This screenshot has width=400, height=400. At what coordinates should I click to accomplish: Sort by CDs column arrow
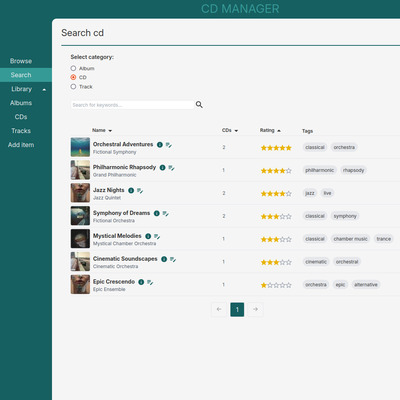[x=236, y=131]
